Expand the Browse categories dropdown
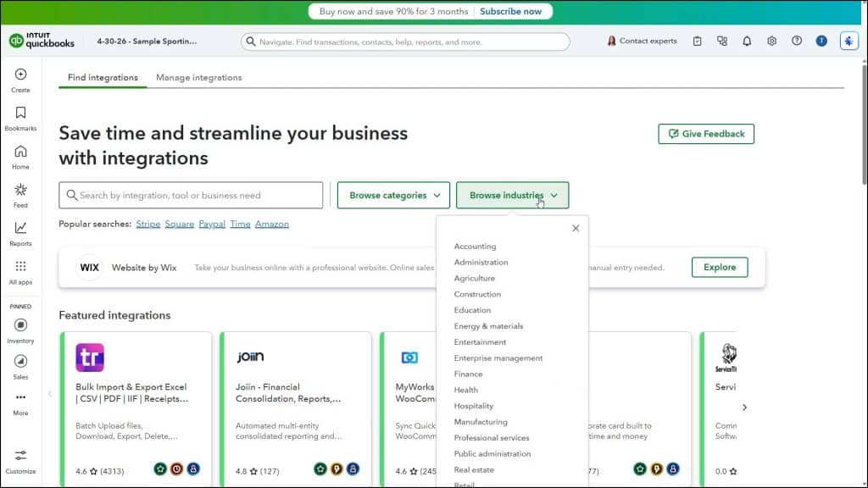The image size is (868, 488). pos(393,196)
